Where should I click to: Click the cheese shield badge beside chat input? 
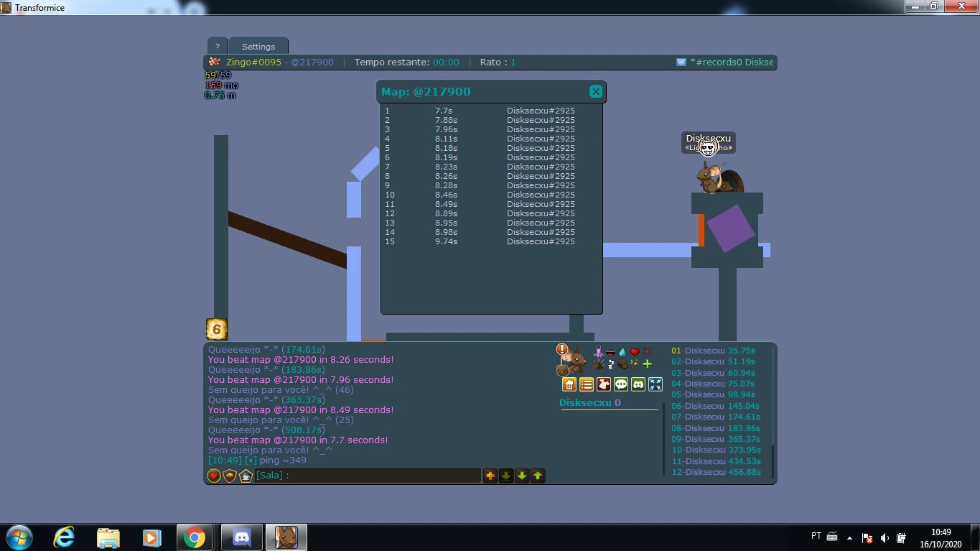click(230, 476)
